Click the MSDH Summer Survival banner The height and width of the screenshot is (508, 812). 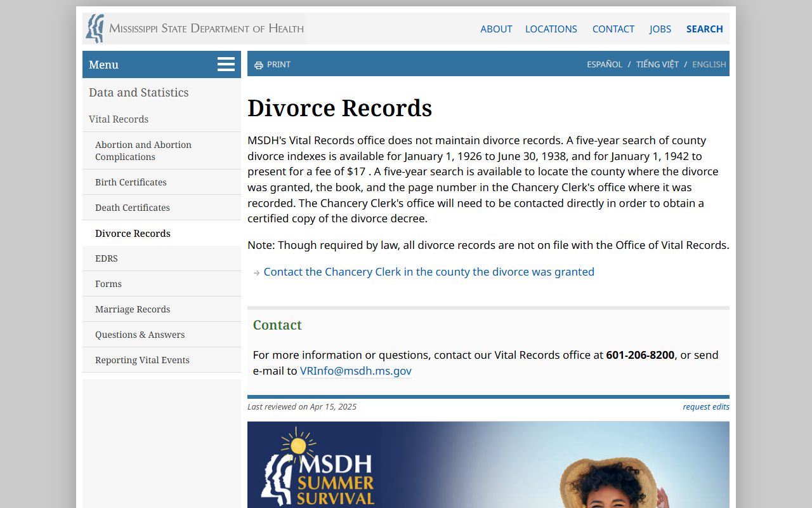coord(488,465)
